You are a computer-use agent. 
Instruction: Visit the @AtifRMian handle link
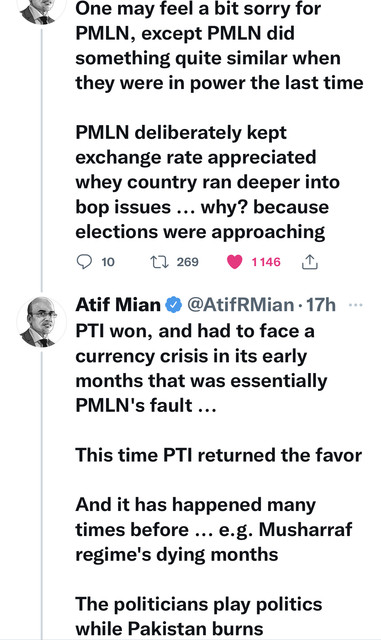tap(240, 305)
